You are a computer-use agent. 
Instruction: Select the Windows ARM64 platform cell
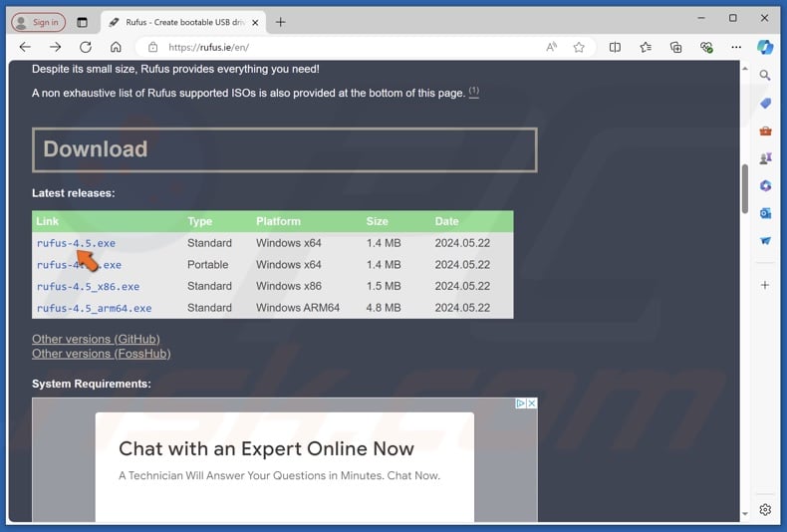point(298,308)
